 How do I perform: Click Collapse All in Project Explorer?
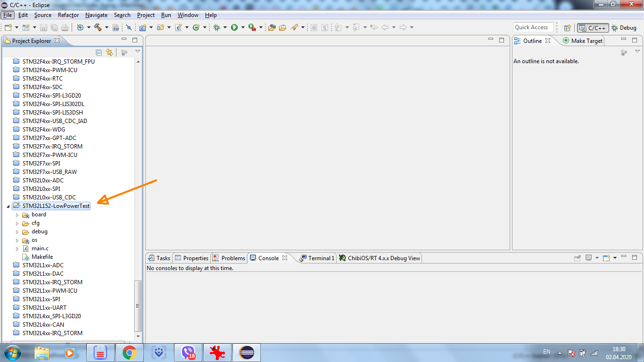pos(99,52)
